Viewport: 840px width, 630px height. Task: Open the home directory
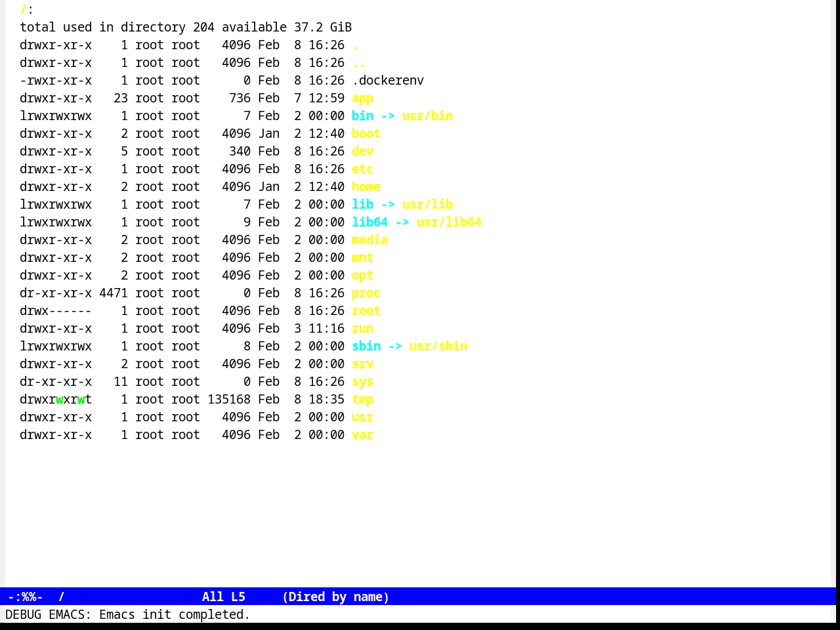366,187
